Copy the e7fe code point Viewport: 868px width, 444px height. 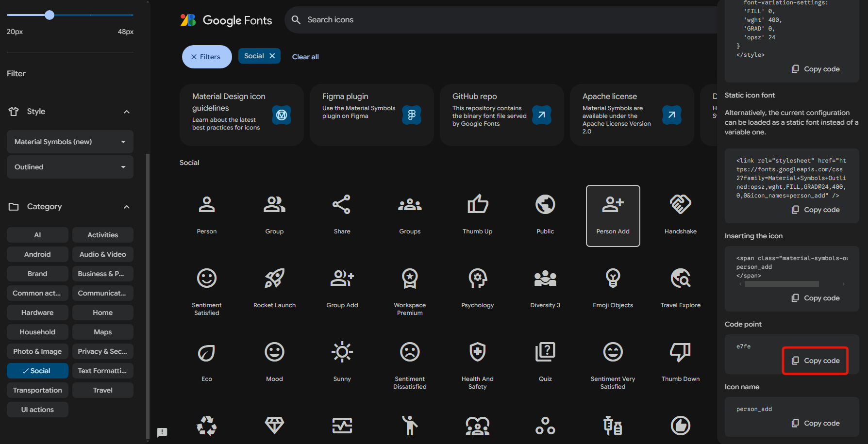pyautogui.click(x=816, y=361)
